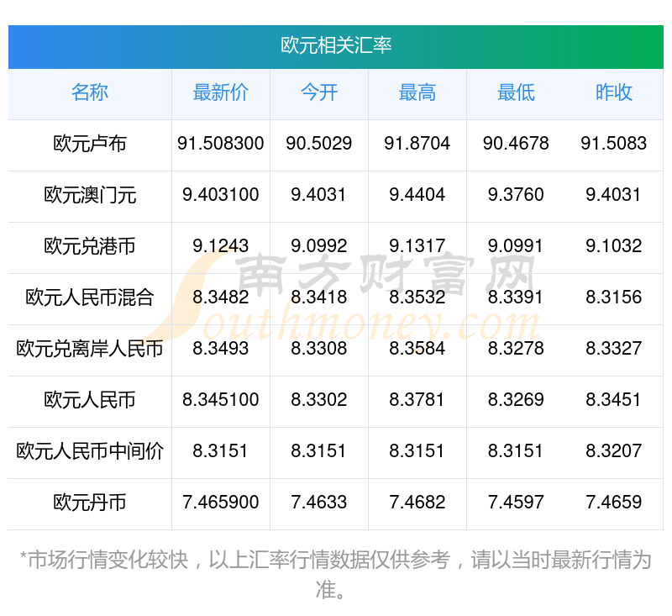
Task: Click the latest price 7.465900
Action: (x=221, y=502)
